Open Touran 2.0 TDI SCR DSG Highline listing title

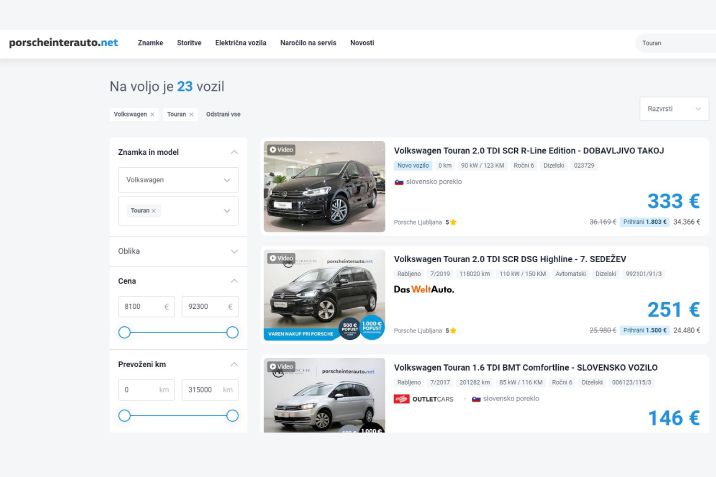[x=510, y=259]
